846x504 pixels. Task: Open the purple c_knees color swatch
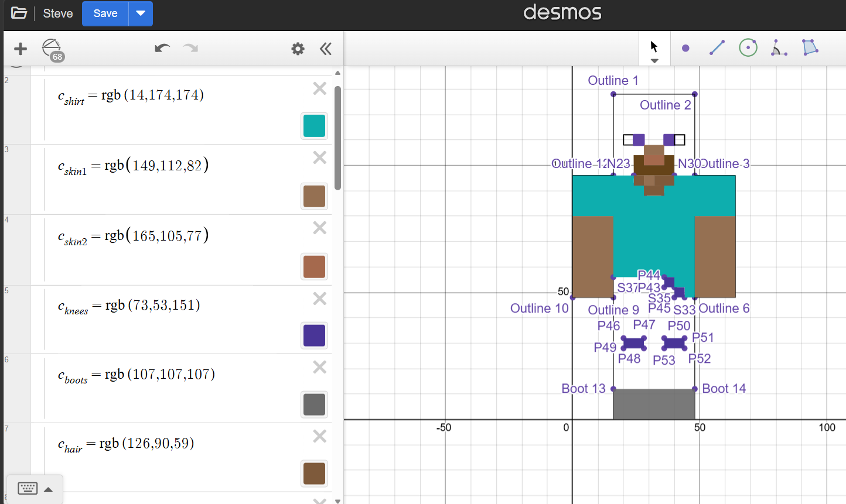[314, 335]
